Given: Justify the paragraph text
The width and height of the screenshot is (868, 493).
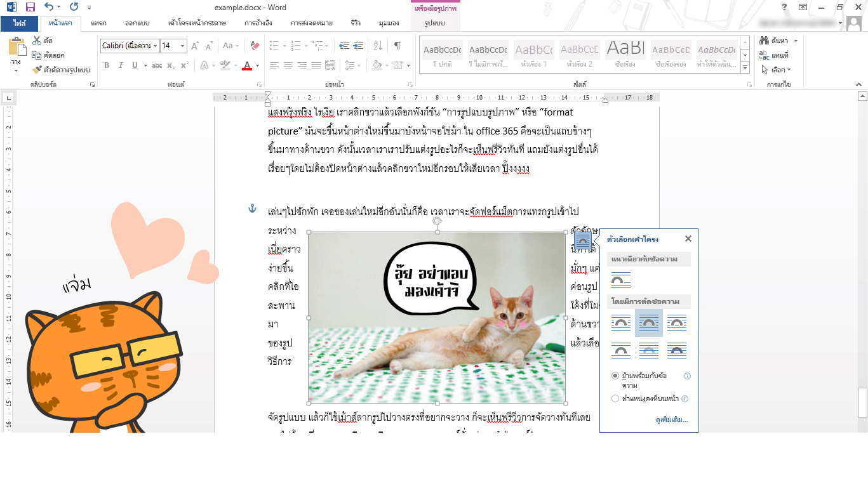Looking at the screenshot, I should click(x=316, y=65).
